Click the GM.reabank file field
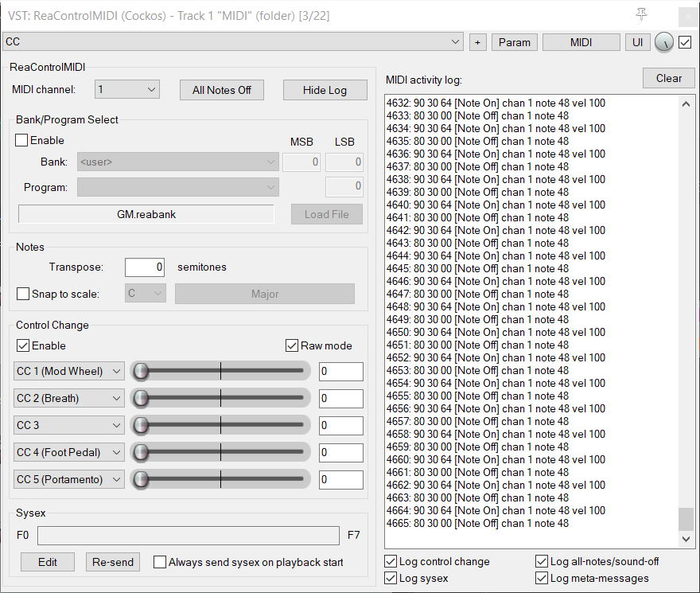700x593 pixels. point(146,214)
